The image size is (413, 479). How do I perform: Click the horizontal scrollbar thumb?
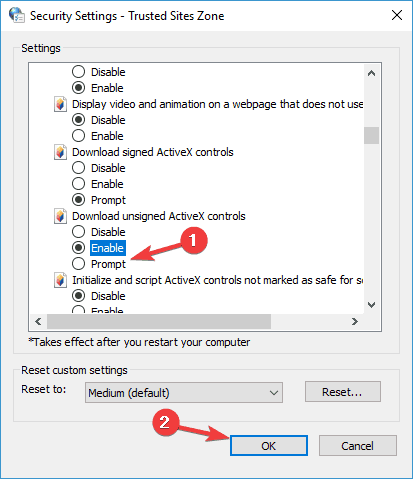159,321
